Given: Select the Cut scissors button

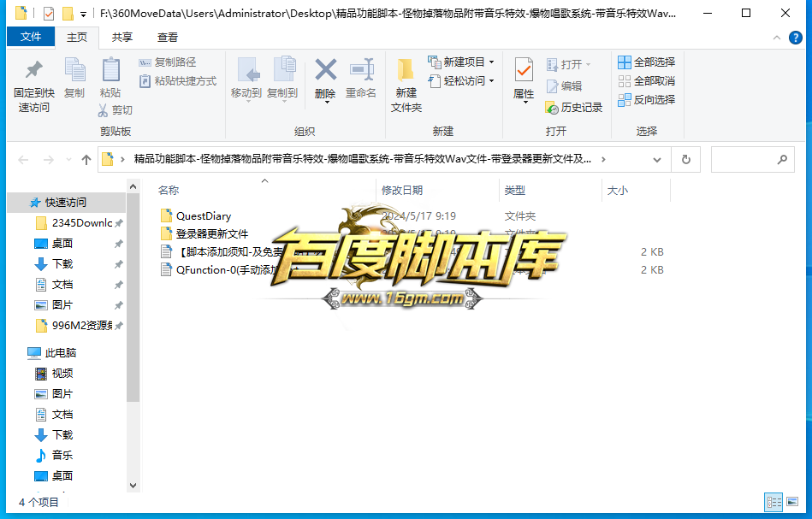Looking at the screenshot, I should (x=115, y=109).
